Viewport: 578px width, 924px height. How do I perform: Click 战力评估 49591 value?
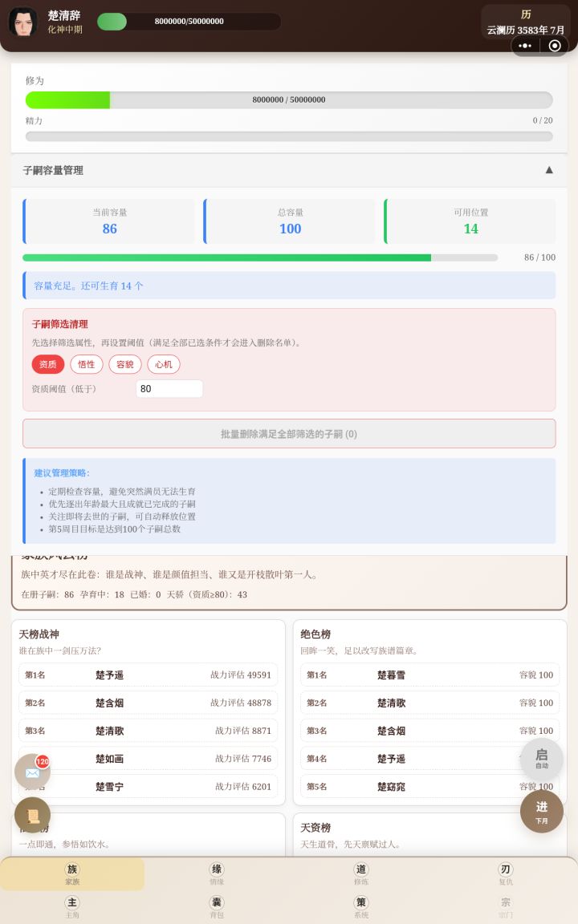241,675
